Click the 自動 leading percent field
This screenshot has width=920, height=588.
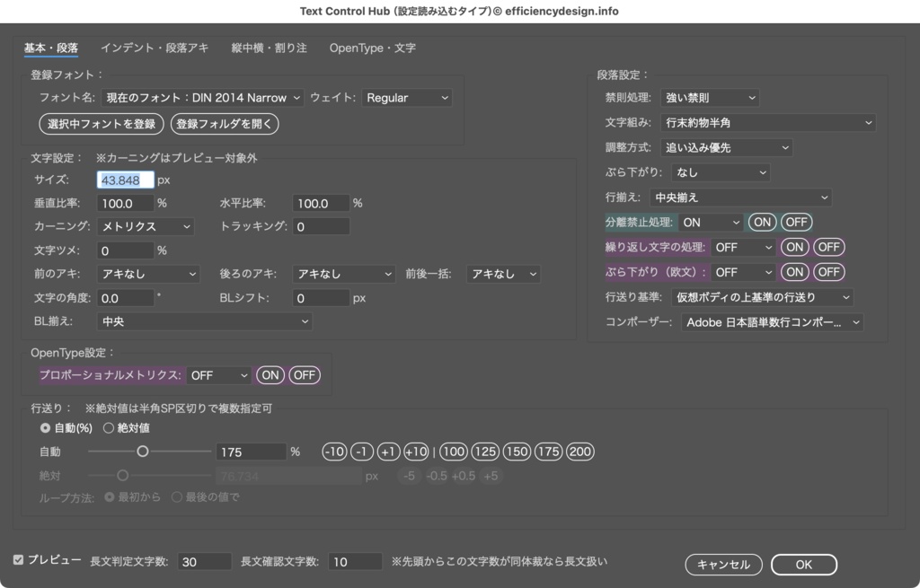click(x=252, y=452)
